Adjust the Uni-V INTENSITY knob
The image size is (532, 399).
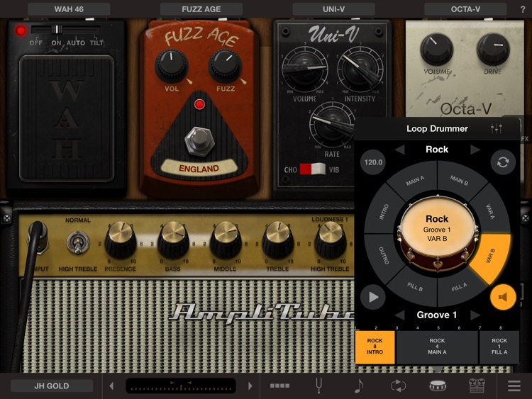coord(360,69)
